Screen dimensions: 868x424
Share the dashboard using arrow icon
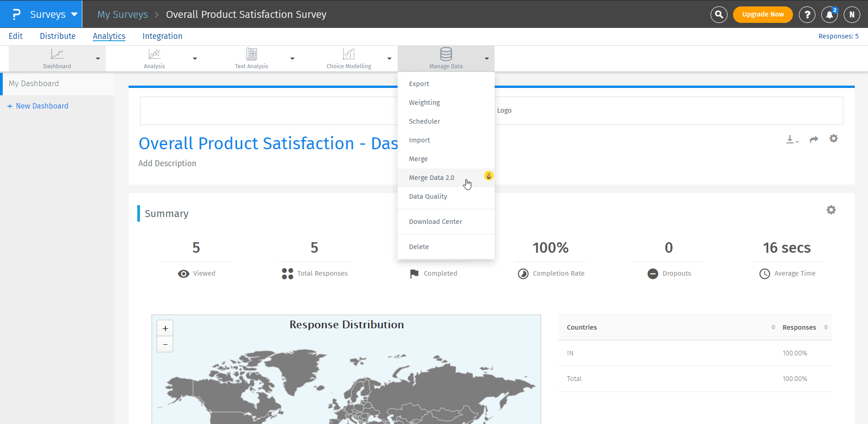pyautogui.click(x=814, y=140)
